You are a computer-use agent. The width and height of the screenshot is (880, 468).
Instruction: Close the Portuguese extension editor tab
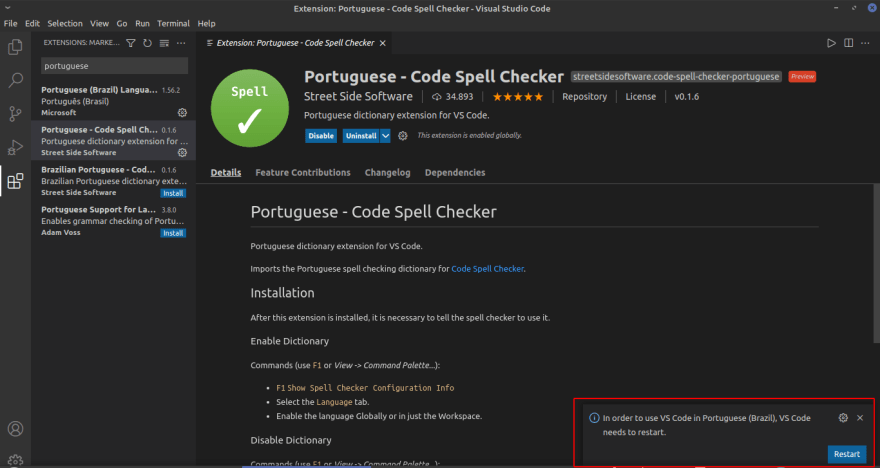click(383, 43)
